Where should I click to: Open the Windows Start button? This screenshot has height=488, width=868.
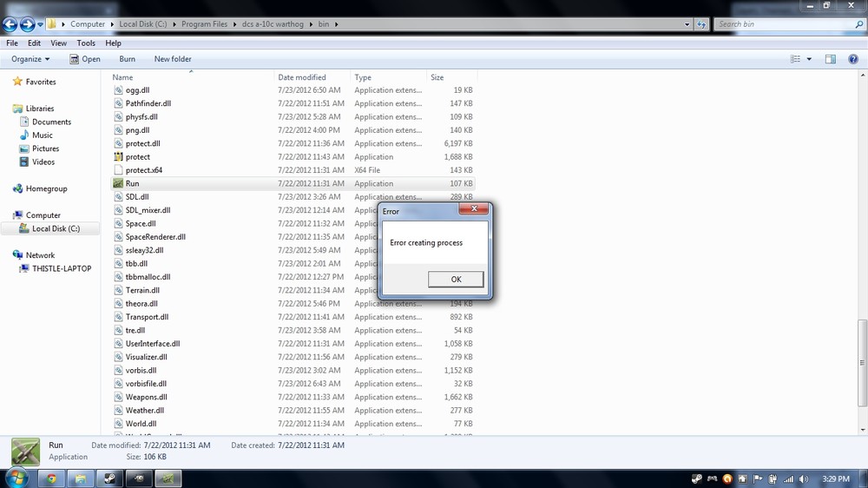(x=16, y=478)
